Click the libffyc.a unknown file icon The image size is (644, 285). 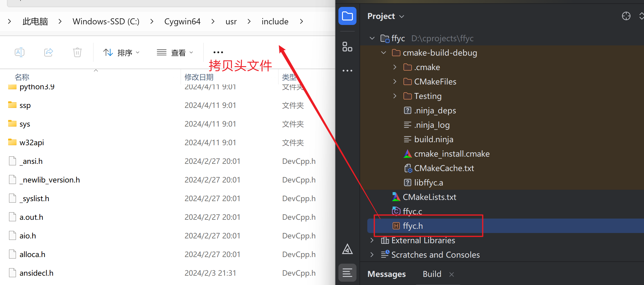pos(408,182)
